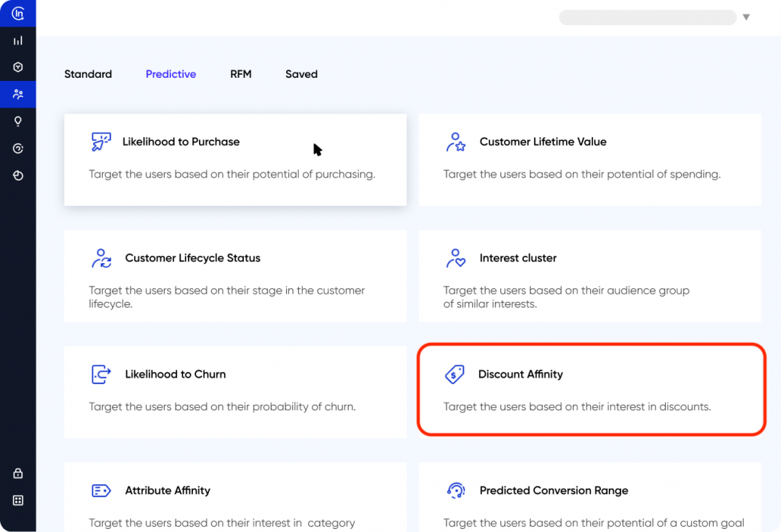Click the Likelihood to Churn card
This screenshot has width=781, height=532.
tap(235, 392)
